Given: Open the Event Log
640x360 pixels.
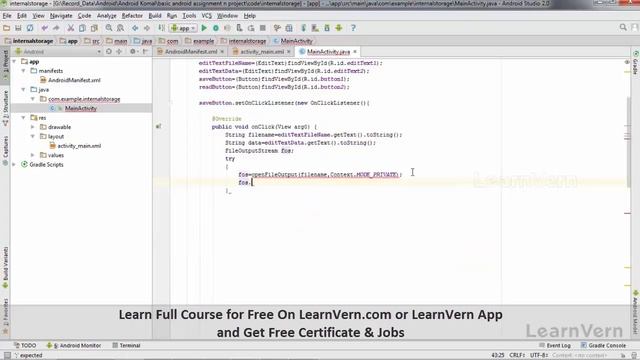Looking at the screenshot, I should [555, 345].
